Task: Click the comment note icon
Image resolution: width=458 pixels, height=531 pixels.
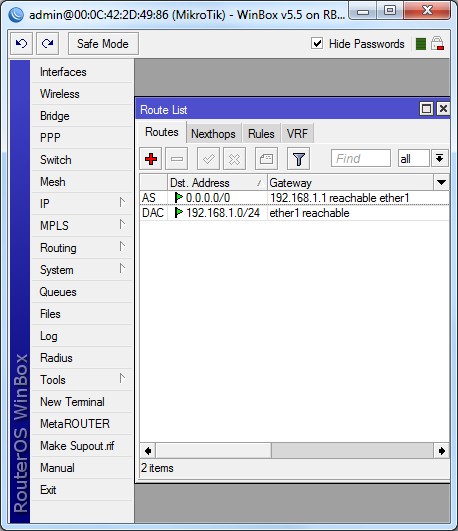Action: [266, 158]
